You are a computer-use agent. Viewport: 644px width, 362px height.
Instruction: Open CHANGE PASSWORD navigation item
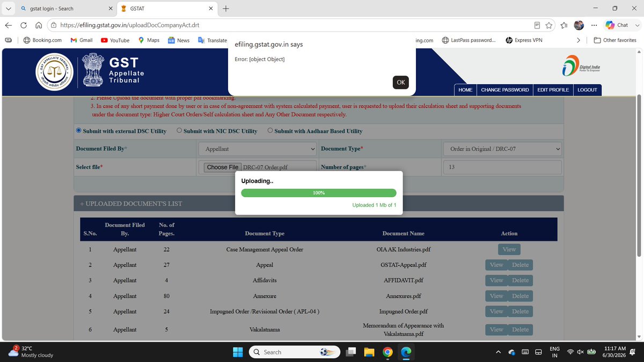[505, 90]
